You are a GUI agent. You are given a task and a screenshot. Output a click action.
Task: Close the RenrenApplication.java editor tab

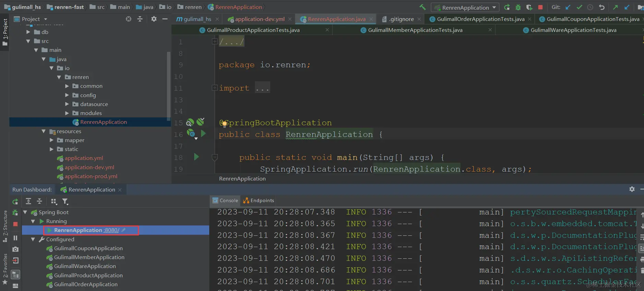click(371, 19)
